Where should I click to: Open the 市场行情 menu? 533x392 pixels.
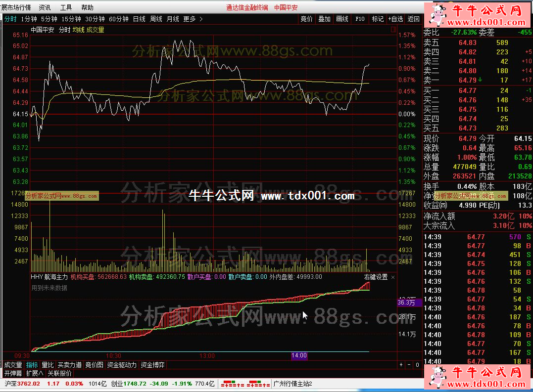click(16, 7)
